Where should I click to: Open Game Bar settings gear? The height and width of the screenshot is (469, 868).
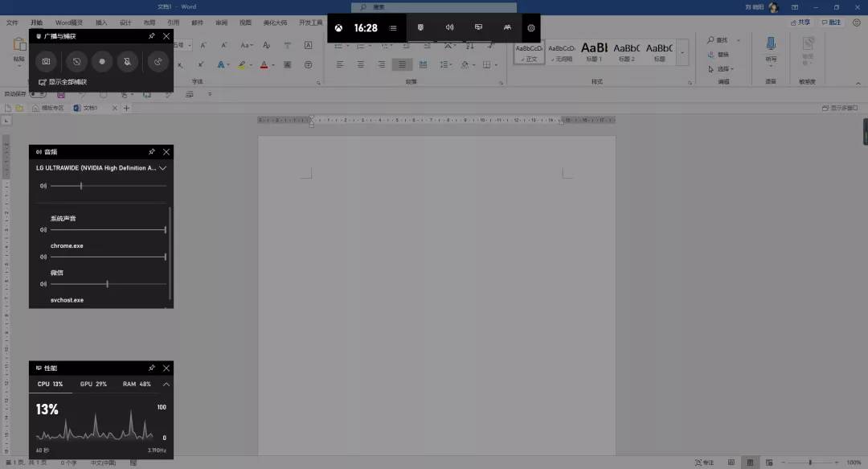point(531,28)
